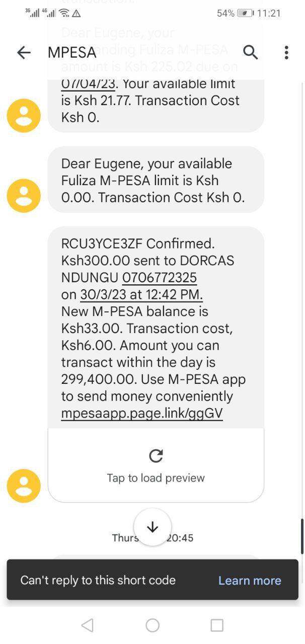This screenshot has width=305, height=644.
Task: Open the mpesaapp.page.link/ggGV link
Action: [142, 414]
